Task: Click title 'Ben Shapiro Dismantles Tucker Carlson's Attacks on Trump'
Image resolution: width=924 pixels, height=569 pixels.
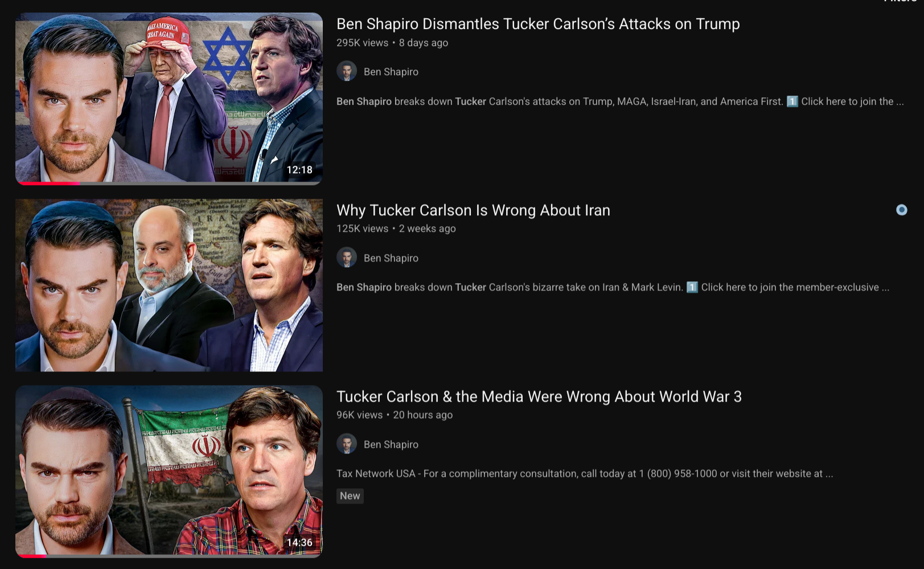Action: point(538,24)
